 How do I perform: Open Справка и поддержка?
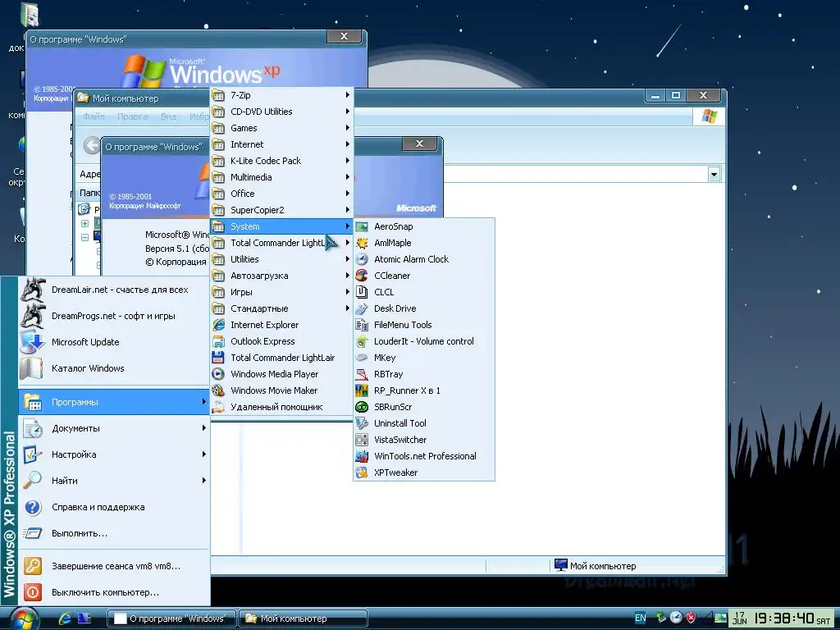pyautogui.click(x=113, y=507)
